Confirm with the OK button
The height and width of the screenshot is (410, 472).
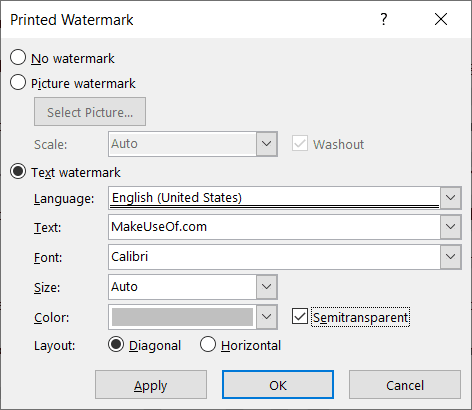(x=278, y=385)
